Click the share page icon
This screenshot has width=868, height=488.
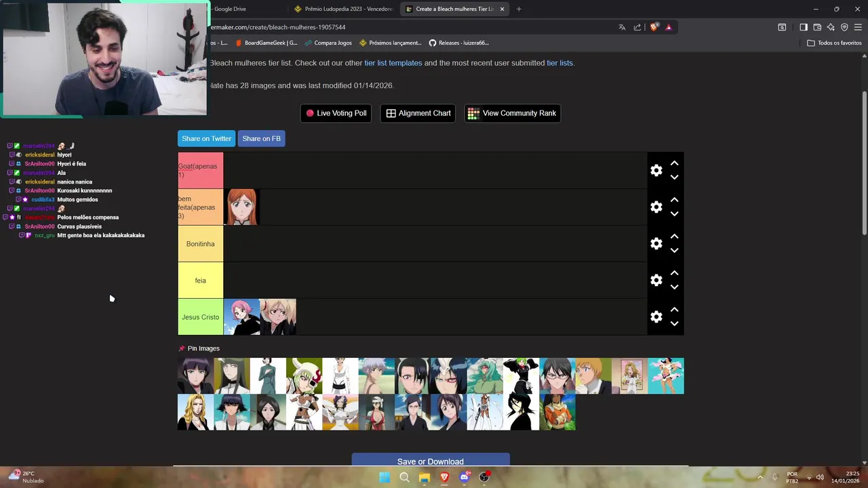point(637,27)
